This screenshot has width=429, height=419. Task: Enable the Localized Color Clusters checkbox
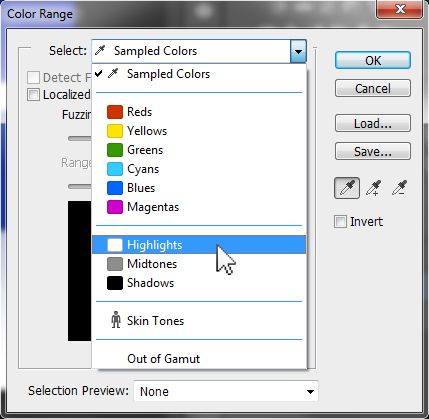click(x=33, y=95)
